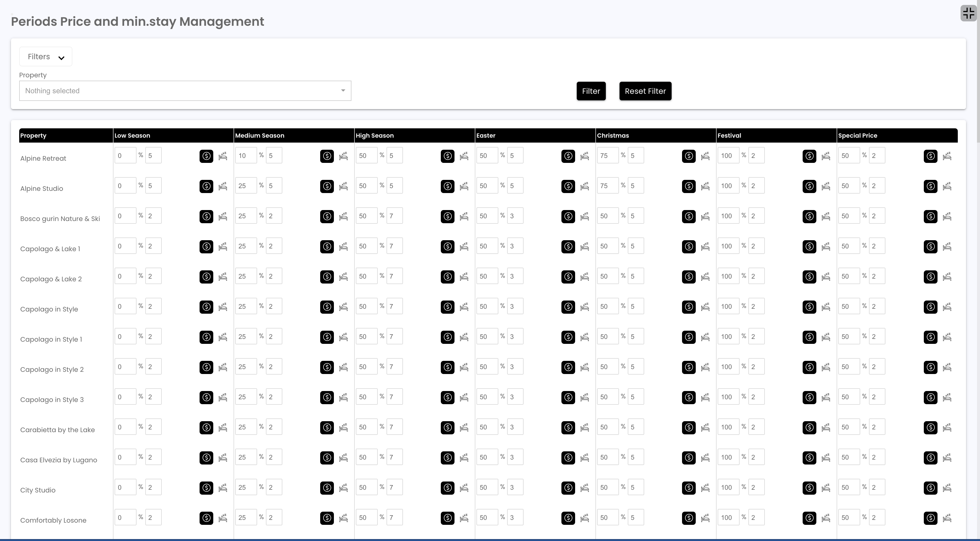Click the Capolago in Style 3 Easter min-stay field
980x541 pixels.
click(515, 397)
